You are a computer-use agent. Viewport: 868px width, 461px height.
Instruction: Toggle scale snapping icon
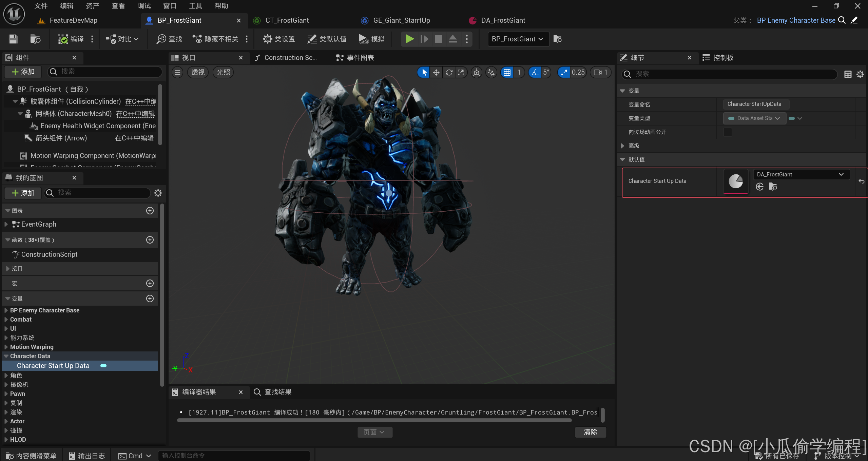(x=564, y=72)
